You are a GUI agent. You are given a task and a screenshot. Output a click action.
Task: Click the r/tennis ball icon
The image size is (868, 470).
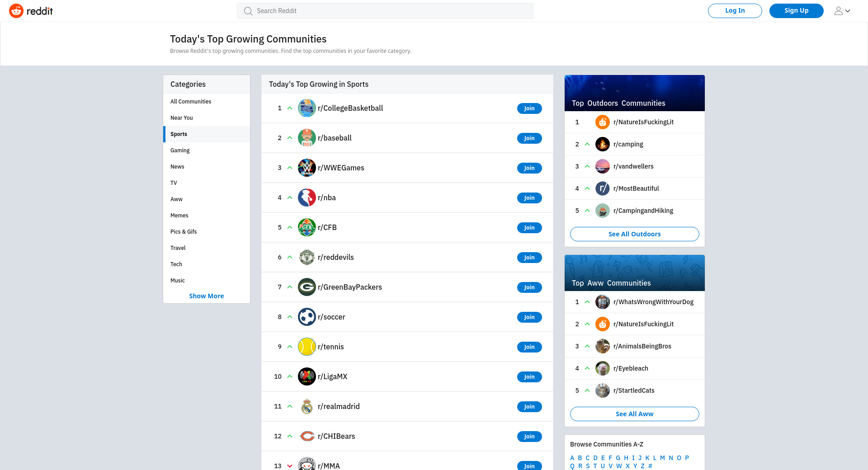coord(307,347)
